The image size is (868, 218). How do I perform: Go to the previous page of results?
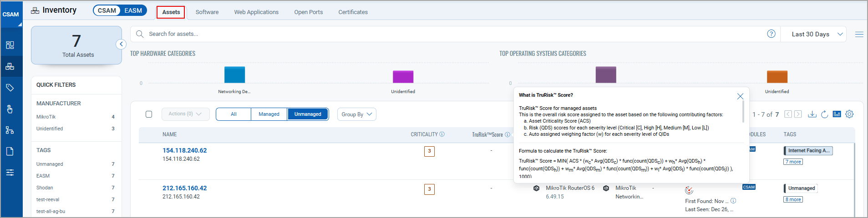[x=788, y=114]
